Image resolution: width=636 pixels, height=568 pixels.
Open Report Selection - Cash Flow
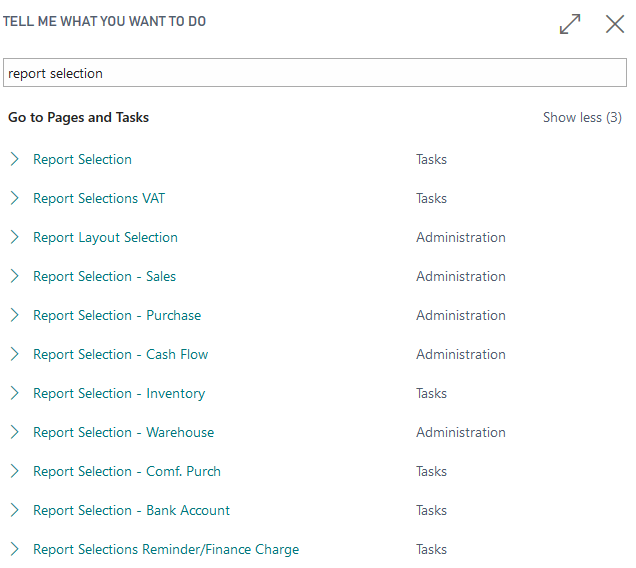coord(120,354)
